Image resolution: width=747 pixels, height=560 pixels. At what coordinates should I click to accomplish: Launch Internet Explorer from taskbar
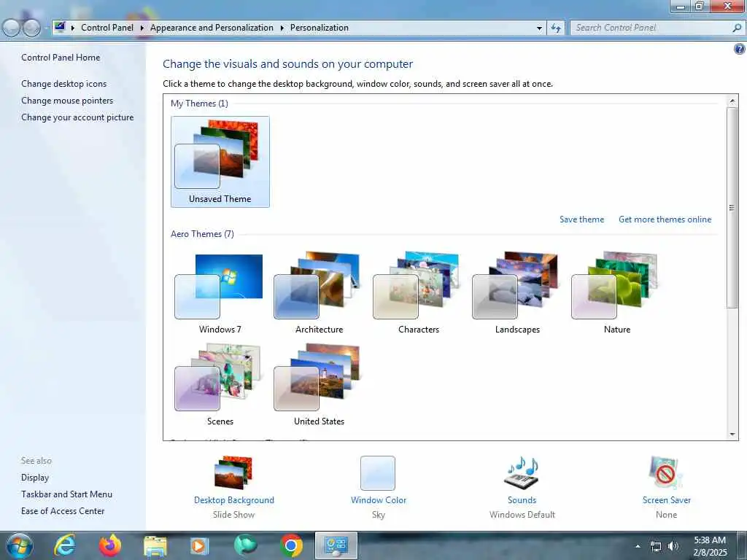pyautogui.click(x=64, y=545)
